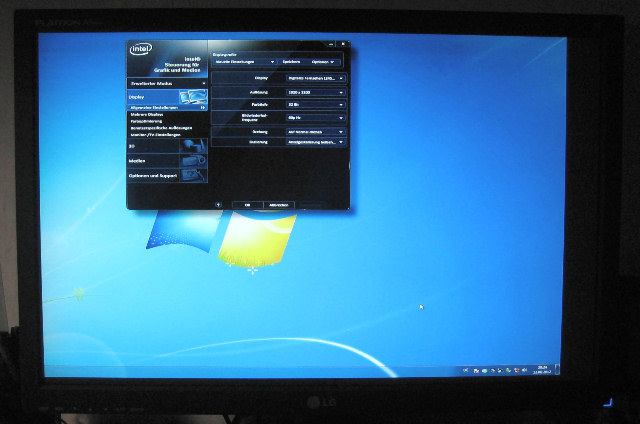Click the Optionen und Support thumbnail
This screenshot has width=640, height=424.
pos(193,175)
